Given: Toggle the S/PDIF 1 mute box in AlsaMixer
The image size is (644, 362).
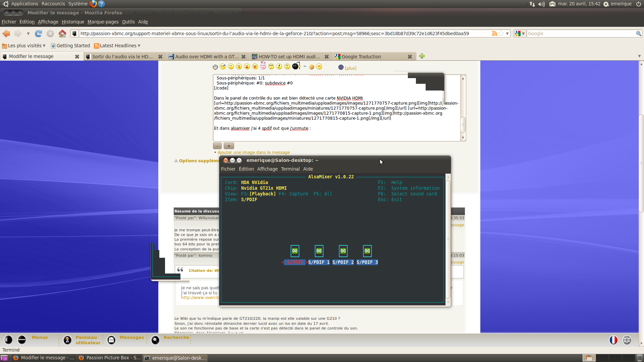Looking at the screenshot, I should pyautogui.click(x=319, y=251).
